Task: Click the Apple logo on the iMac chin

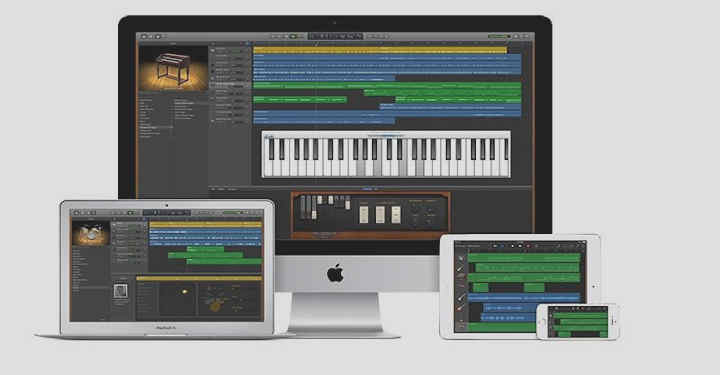Action: pos(336,273)
